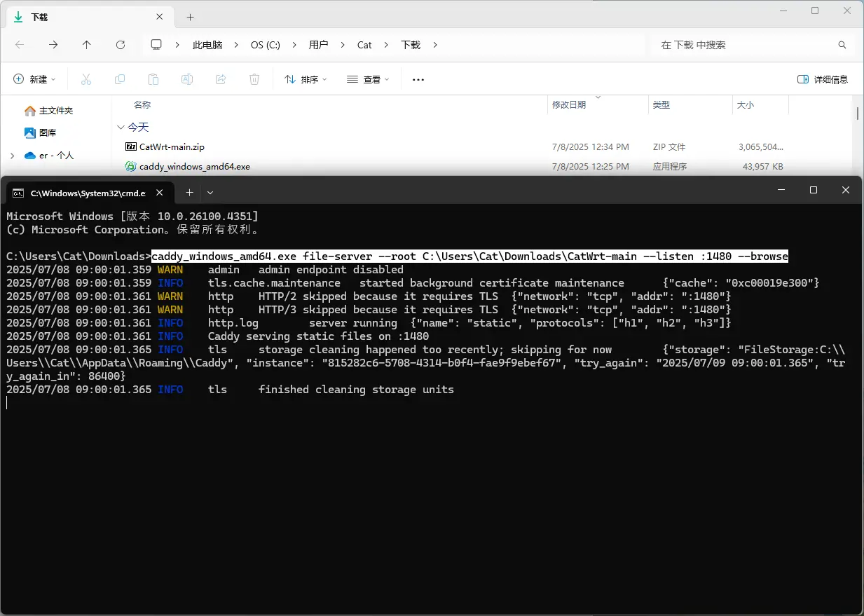Click 'Caddy serving static files on :1480' line
This screenshot has height=616, width=864.
pos(318,336)
